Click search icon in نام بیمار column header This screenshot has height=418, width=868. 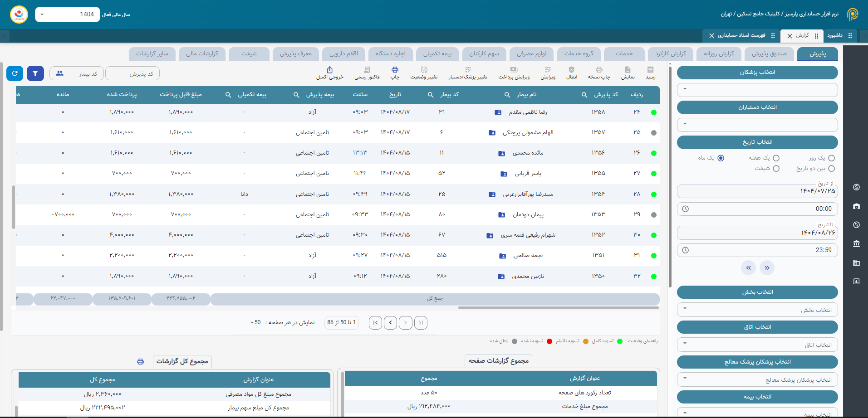tap(507, 95)
